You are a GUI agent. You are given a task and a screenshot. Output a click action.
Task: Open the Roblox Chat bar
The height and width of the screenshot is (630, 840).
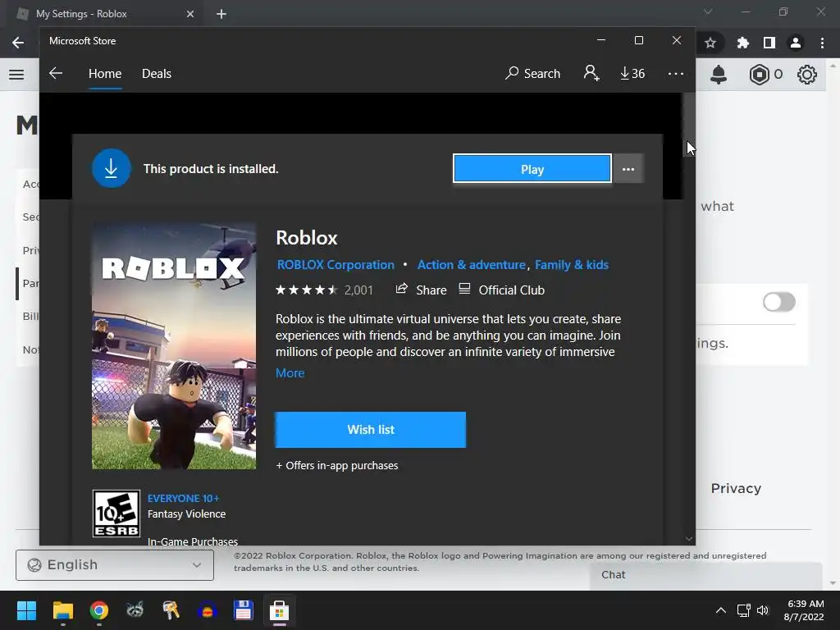pos(705,575)
